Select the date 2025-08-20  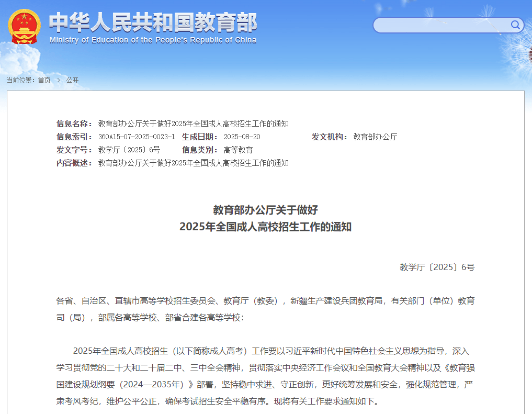point(242,137)
